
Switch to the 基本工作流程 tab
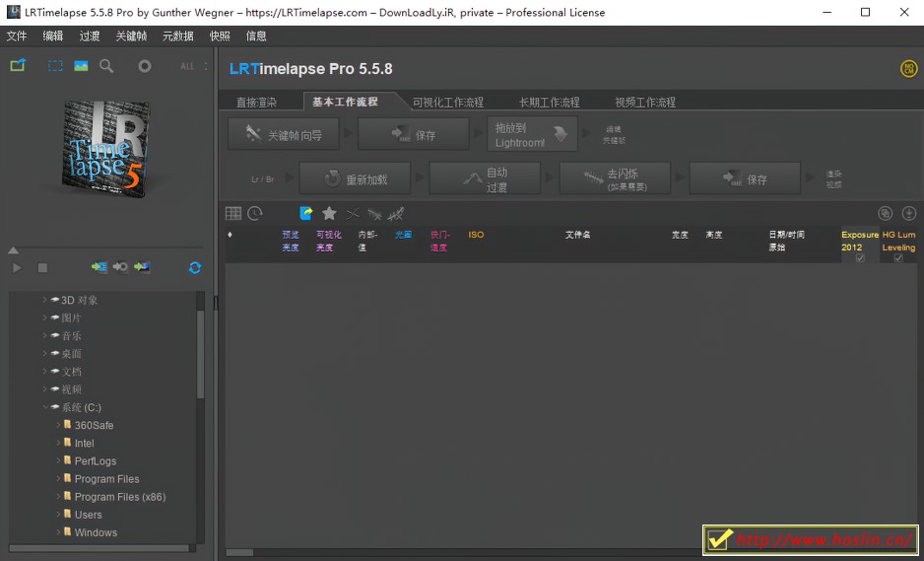[346, 102]
